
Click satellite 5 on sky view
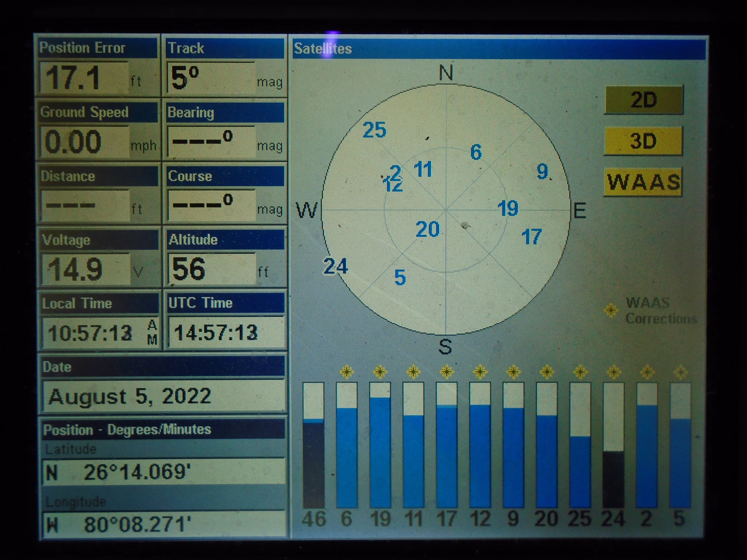(400, 277)
